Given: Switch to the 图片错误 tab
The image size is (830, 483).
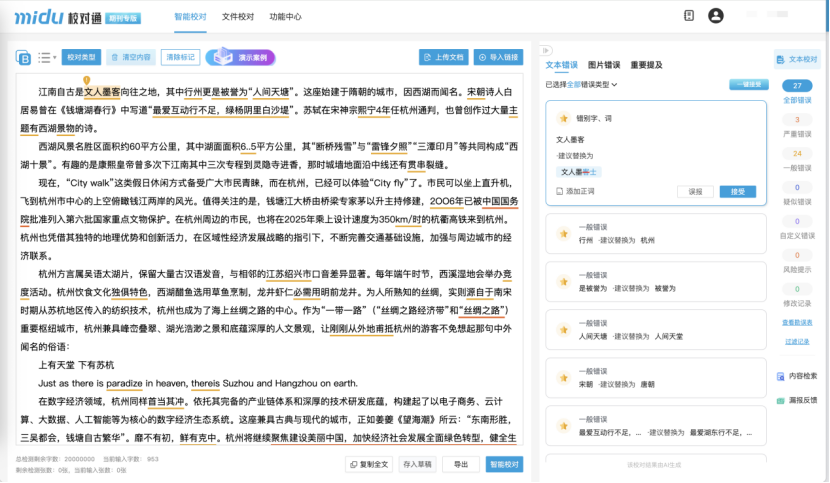Looking at the screenshot, I should point(603,65).
